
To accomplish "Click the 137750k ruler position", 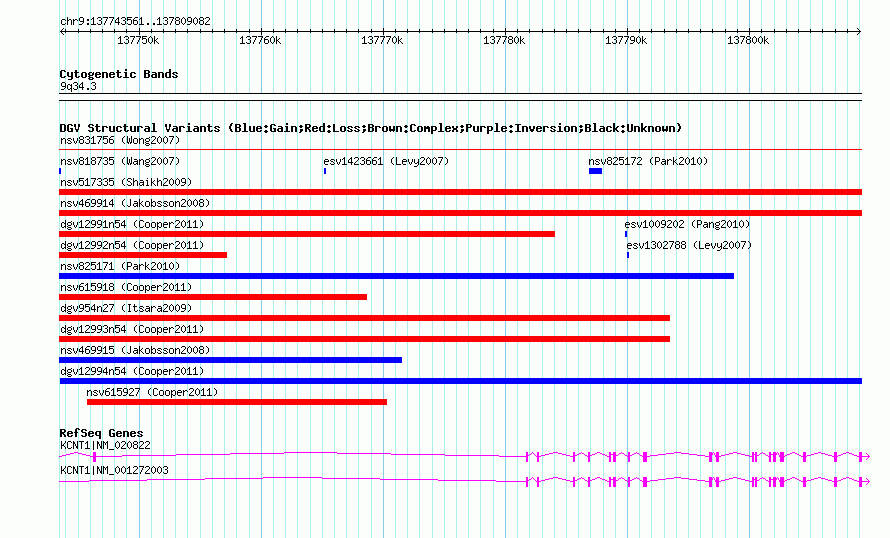I will [138, 40].
